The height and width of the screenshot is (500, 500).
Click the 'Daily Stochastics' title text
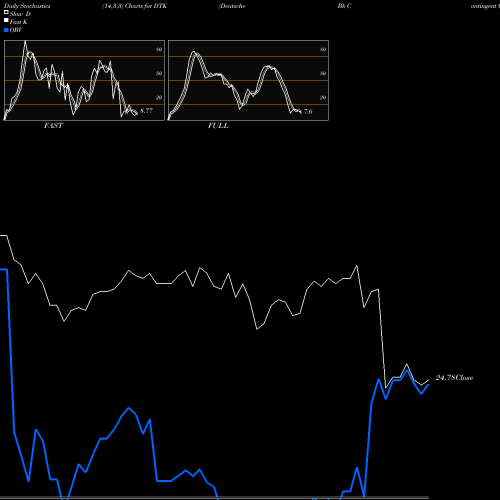pos(27,6)
